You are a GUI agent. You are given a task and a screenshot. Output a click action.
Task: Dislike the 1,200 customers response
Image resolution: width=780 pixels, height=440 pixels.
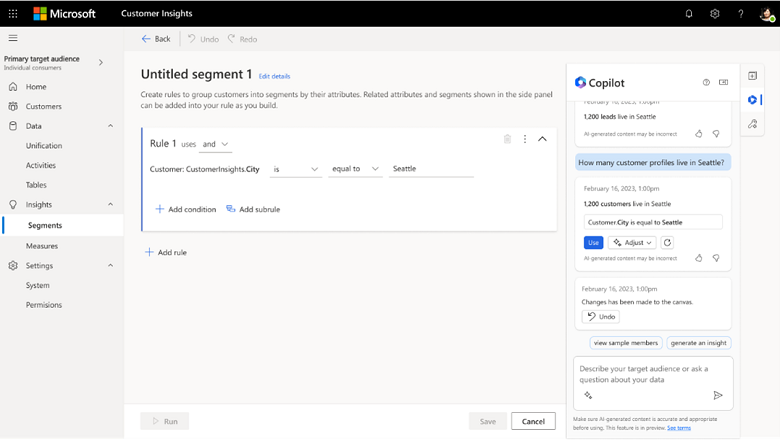pos(716,258)
